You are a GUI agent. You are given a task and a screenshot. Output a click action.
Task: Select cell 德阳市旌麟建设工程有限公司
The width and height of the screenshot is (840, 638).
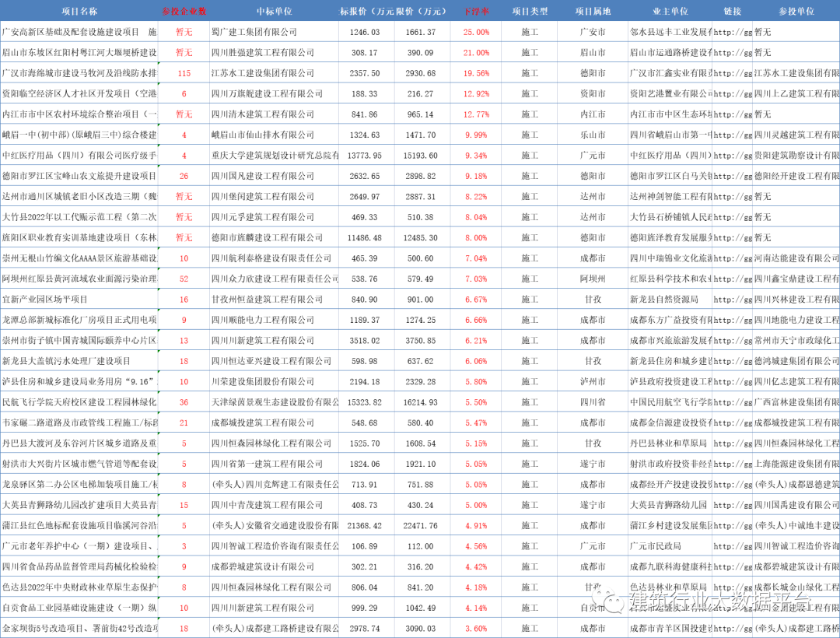267,238
